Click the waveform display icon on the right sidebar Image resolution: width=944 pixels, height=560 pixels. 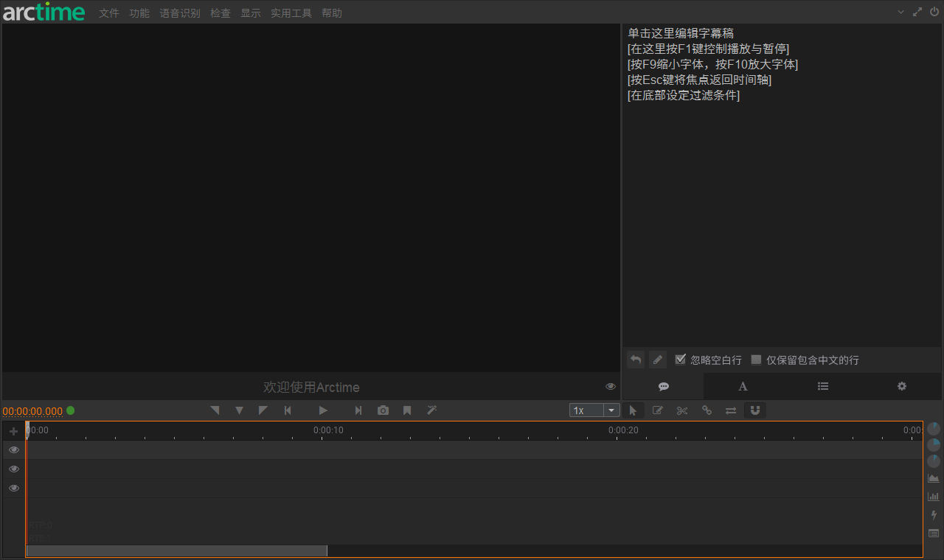tap(933, 477)
